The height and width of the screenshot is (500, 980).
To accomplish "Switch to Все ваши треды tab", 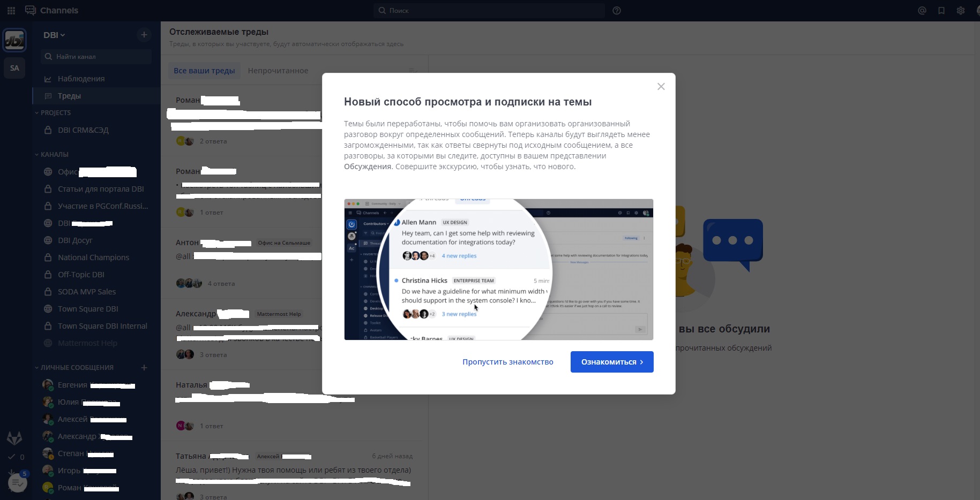I will pos(204,71).
